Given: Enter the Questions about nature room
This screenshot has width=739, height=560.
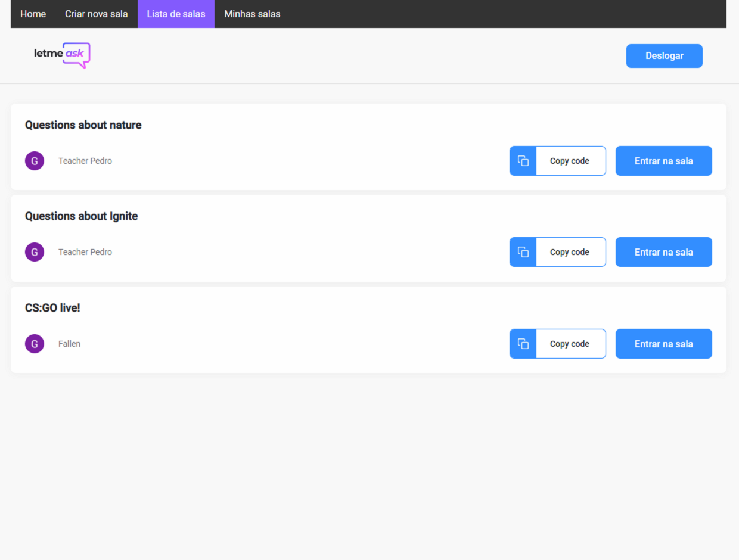Looking at the screenshot, I should (x=663, y=160).
